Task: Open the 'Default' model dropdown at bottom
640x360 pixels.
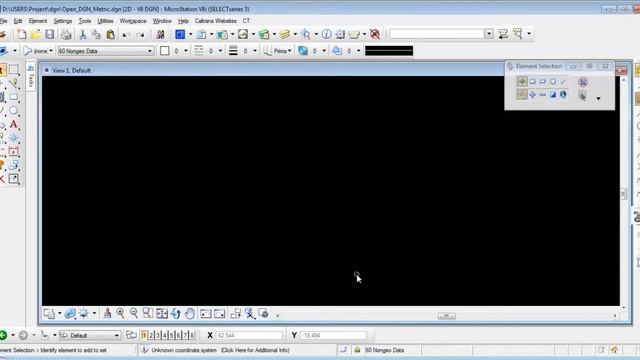Action: click(117, 336)
